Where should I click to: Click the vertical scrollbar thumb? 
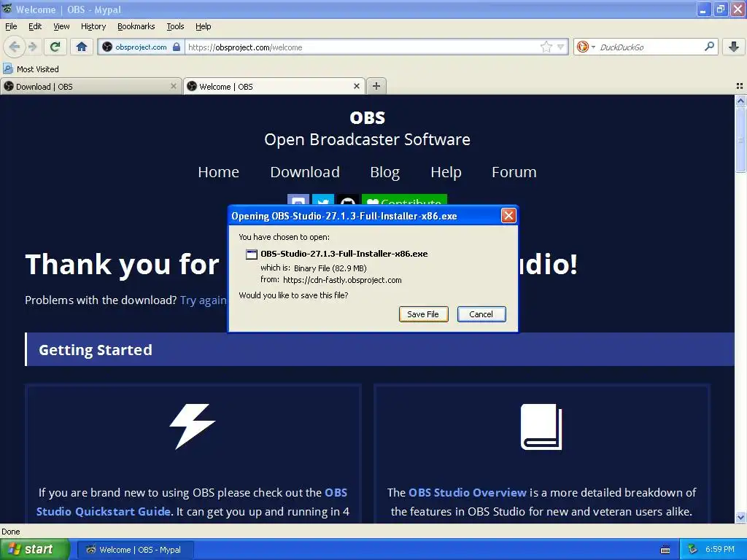(740, 140)
